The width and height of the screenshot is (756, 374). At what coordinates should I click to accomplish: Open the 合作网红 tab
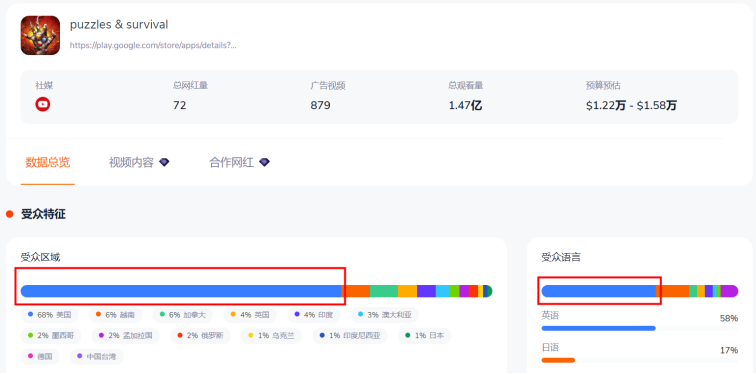pos(231,162)
